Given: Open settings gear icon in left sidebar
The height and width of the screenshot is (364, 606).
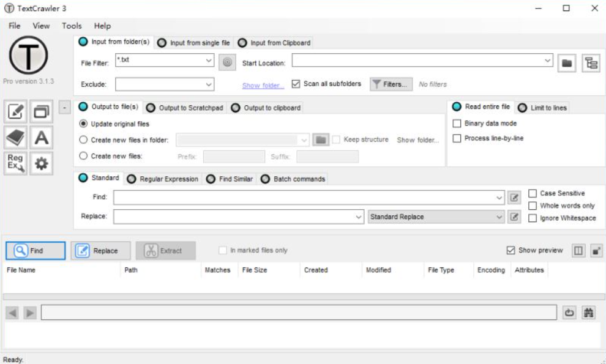Looking at the screenshot, I should [x=42, y=164].
